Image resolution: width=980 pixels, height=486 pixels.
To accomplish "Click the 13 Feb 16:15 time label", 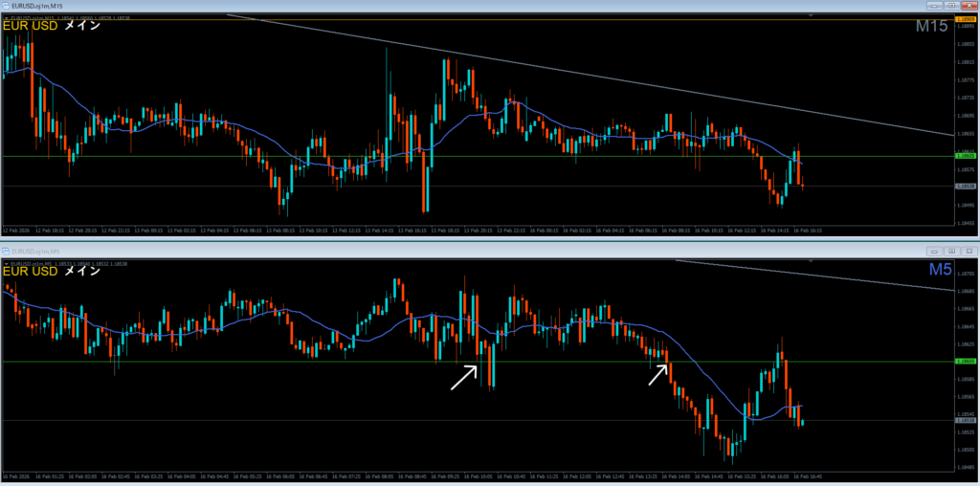I will point(413,231).
